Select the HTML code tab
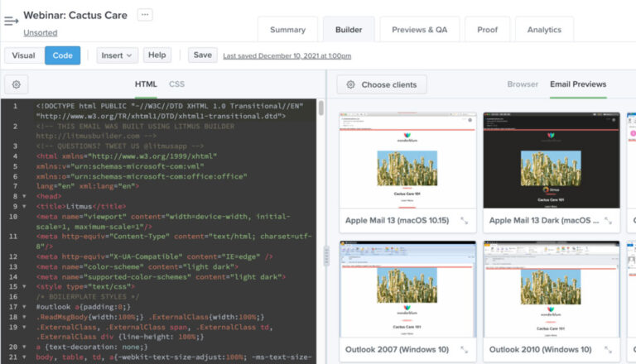Image resolution: width=636 pixels, height=364 pixels. [146, 84]
